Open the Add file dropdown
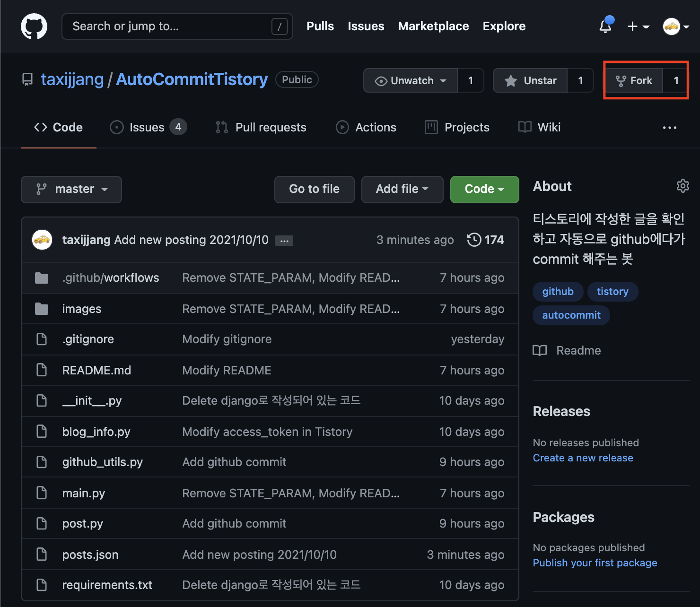 [402, 189]
